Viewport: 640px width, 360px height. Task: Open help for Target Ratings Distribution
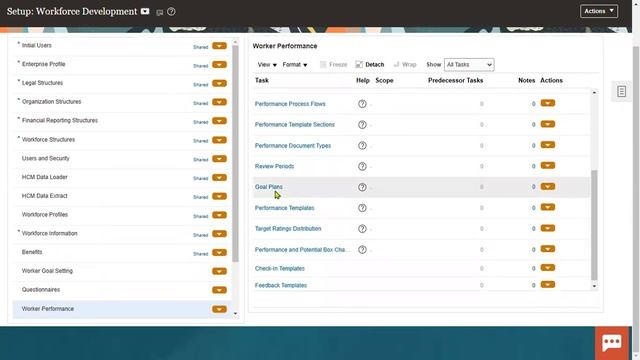[x=362, y=229]
